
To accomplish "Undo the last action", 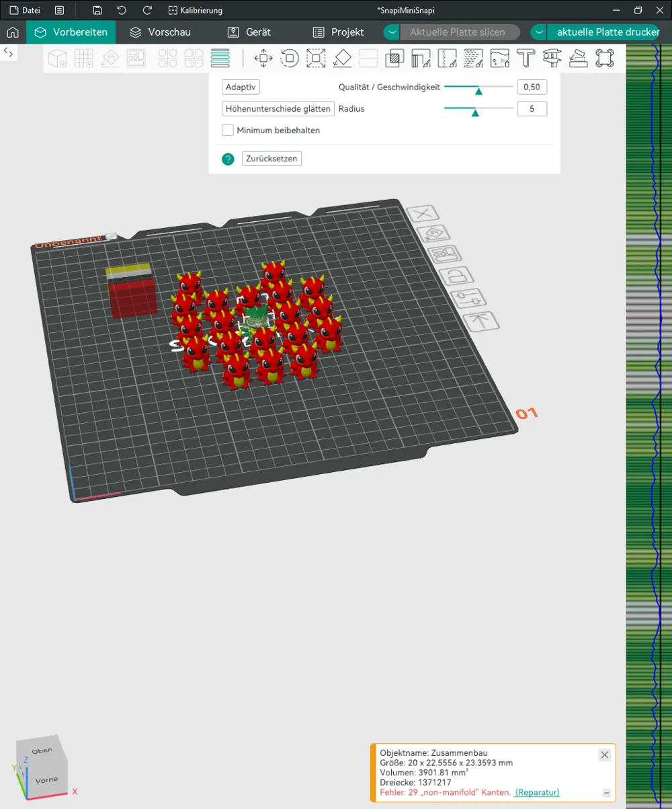I will pyautogui.click(x=122, y=11).
